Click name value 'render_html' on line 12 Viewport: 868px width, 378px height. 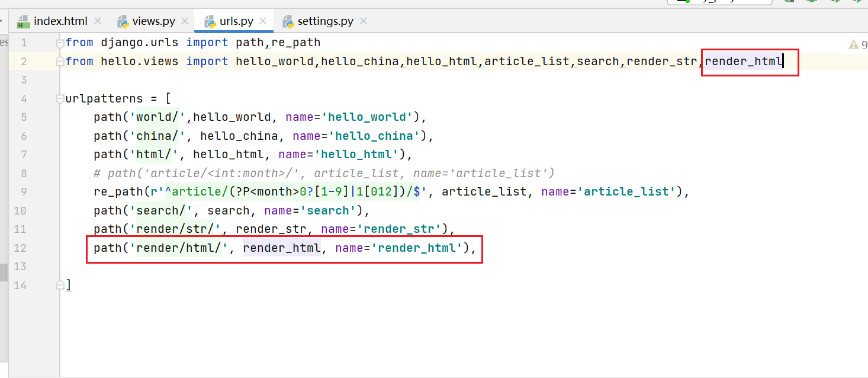click(417, 248)
